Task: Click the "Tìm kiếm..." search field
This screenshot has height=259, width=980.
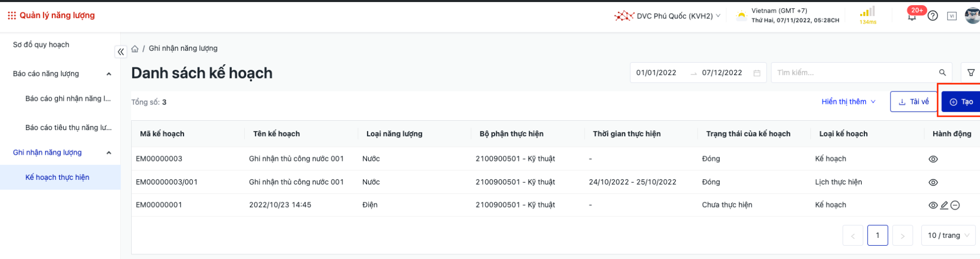Action: coord(854,73)
